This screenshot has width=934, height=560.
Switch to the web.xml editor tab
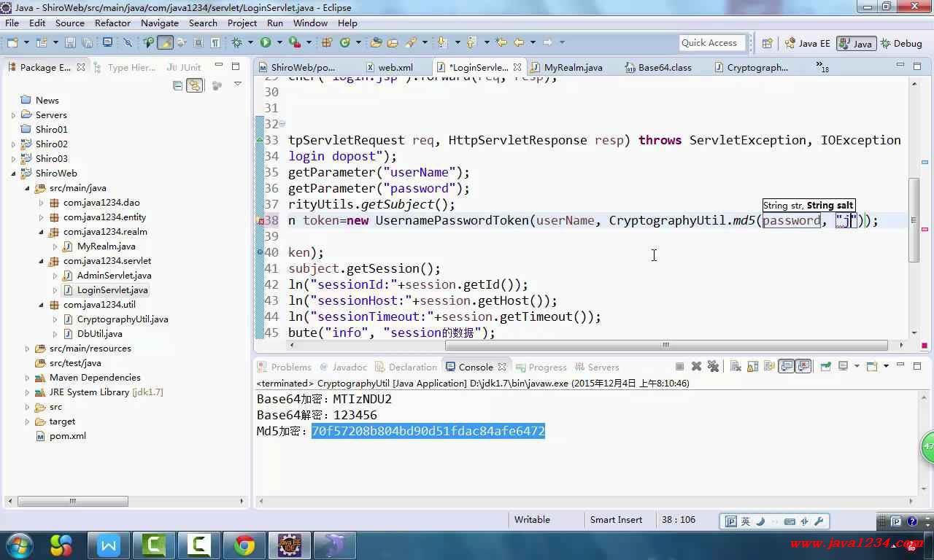click(395, 67)
